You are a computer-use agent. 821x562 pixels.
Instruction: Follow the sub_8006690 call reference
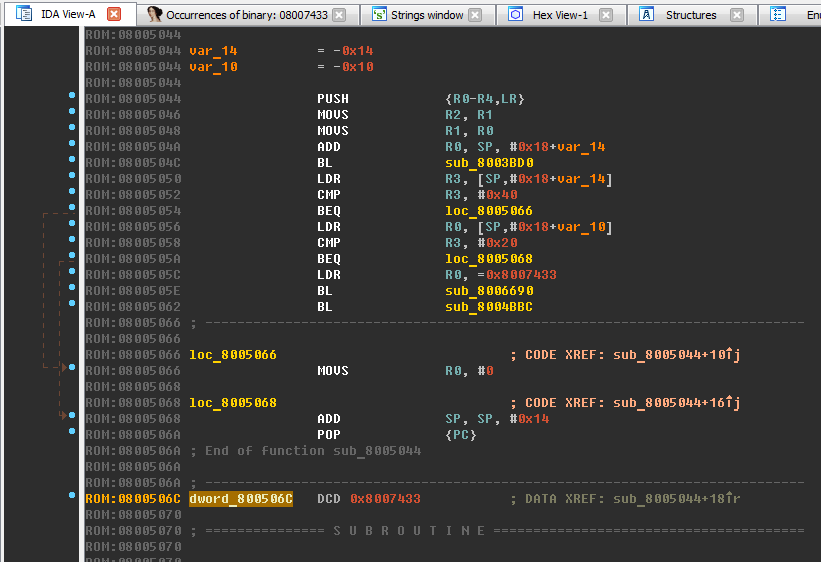[x=489, y=291]
